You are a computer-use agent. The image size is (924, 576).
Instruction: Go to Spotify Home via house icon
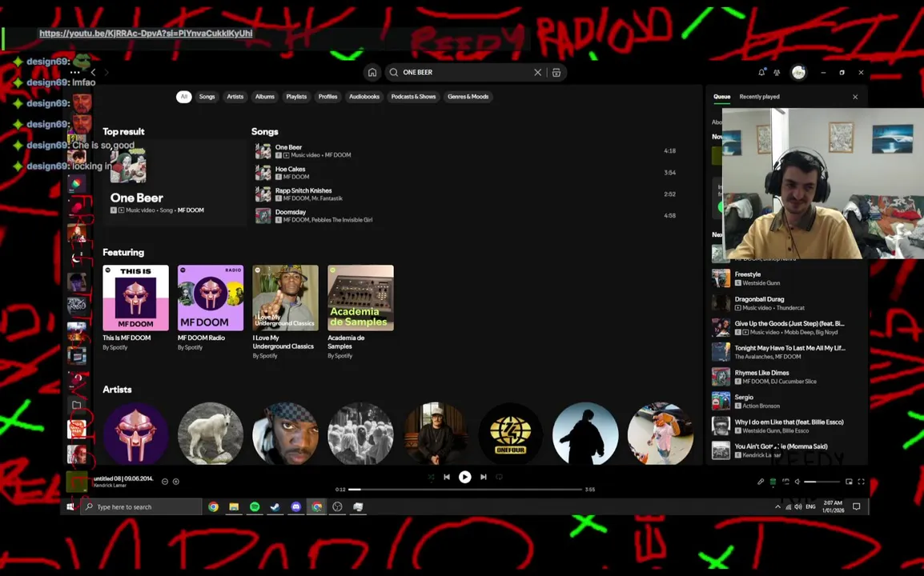click(372, 73)
